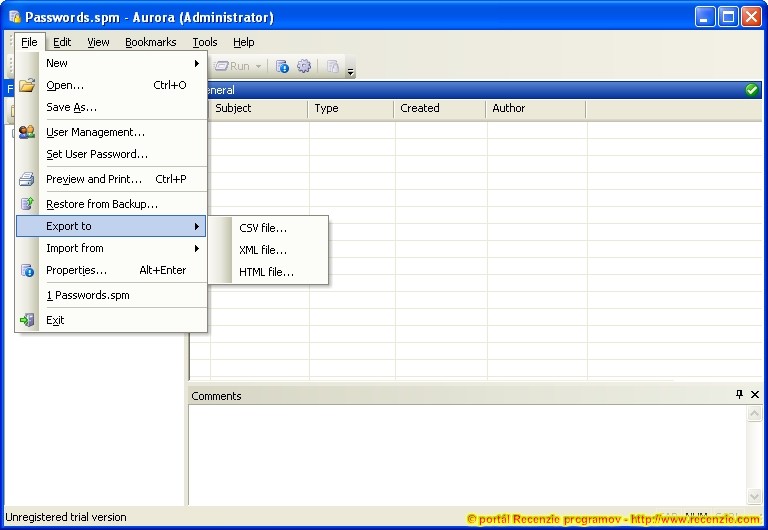Select HTML file... export option
The width and height of the screenshot is (768, 530).
click(266, 272)
